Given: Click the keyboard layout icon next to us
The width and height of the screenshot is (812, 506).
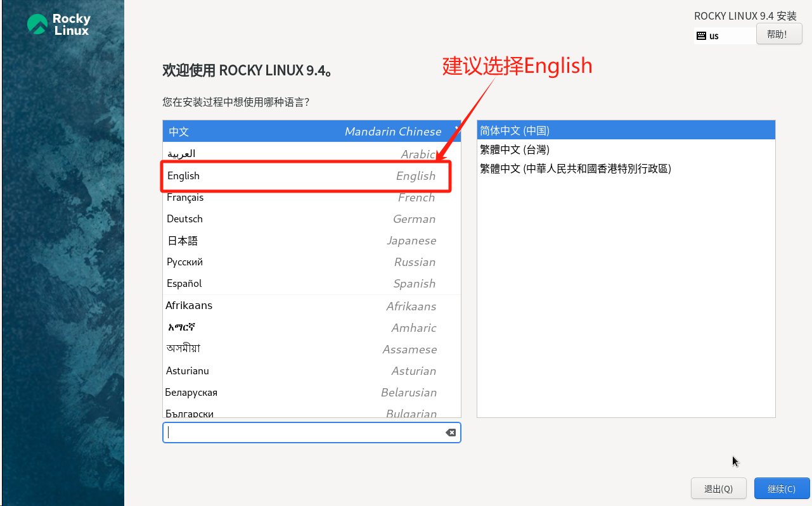Looking at the screenshot, I should (x=701, y=36).
